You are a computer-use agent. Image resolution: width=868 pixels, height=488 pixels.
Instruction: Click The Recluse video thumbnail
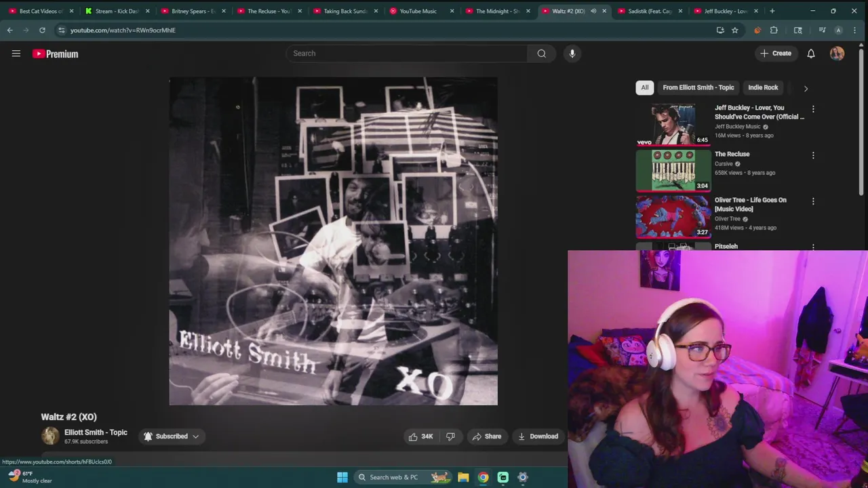(673, 171)
